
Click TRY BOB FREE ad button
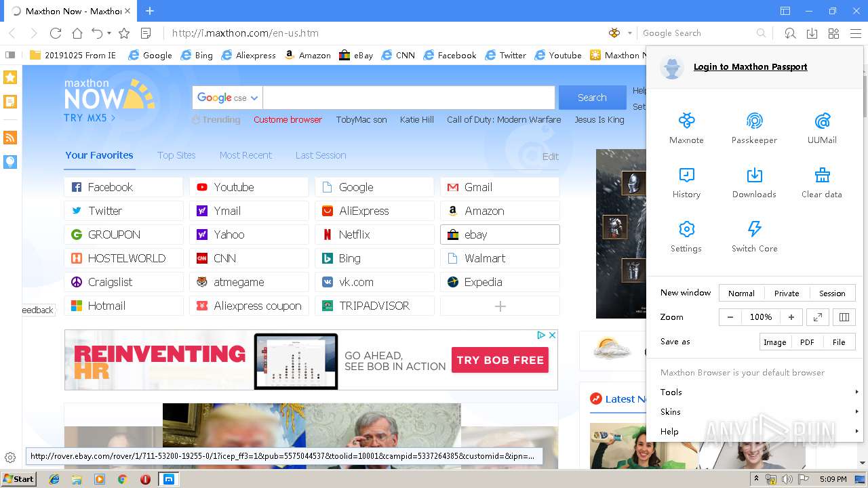click(500, 361)
